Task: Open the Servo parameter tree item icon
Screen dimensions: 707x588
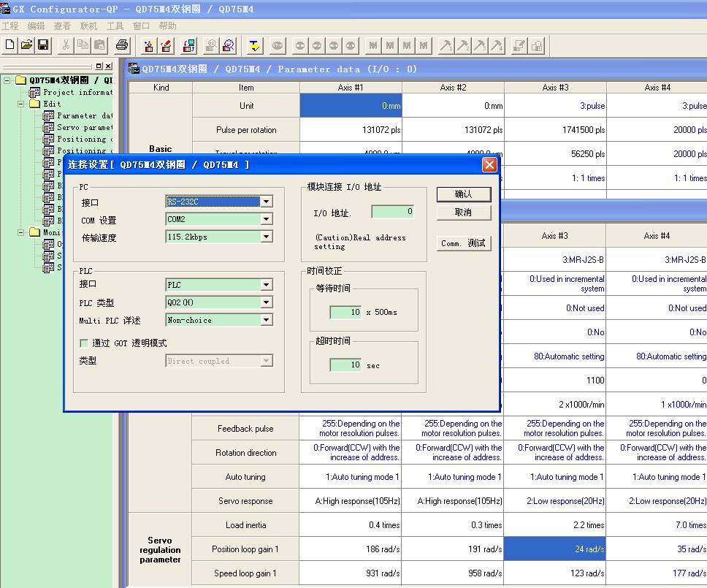Action: [x=49, y=127]
